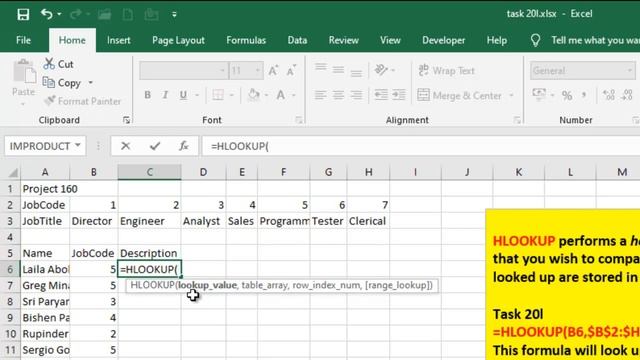
Task: Click Middle Align icon
Action: click(338, 71)
